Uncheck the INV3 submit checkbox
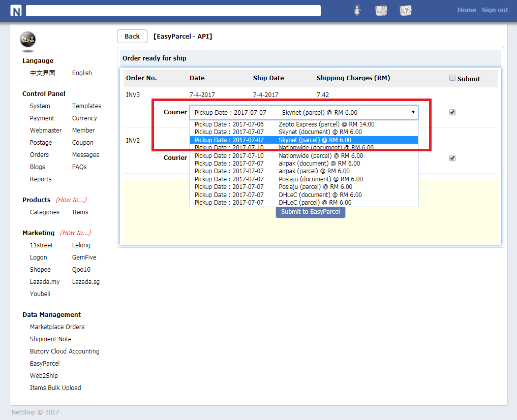517x420 pixels. [452, 112]
